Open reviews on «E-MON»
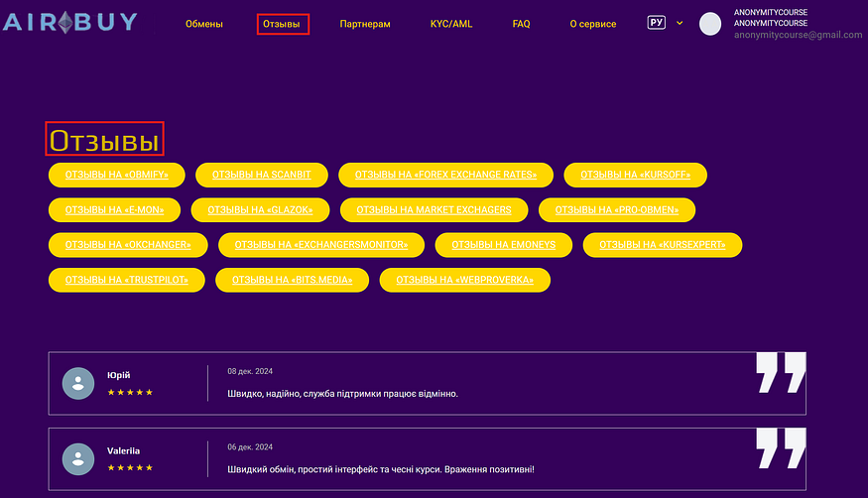Image resolution: width=868 pixels, height=498 pixels. (115, 210)
